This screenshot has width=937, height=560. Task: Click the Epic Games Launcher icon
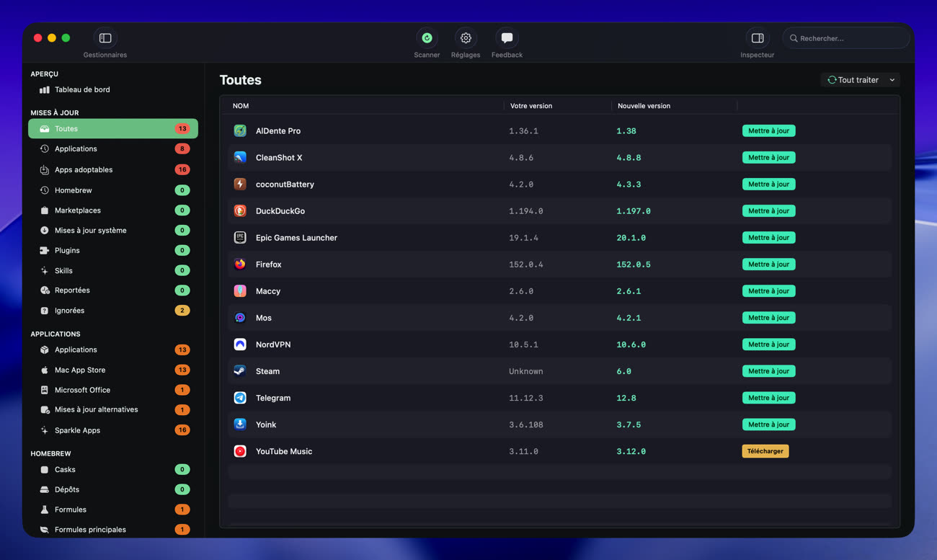point(240,238)
